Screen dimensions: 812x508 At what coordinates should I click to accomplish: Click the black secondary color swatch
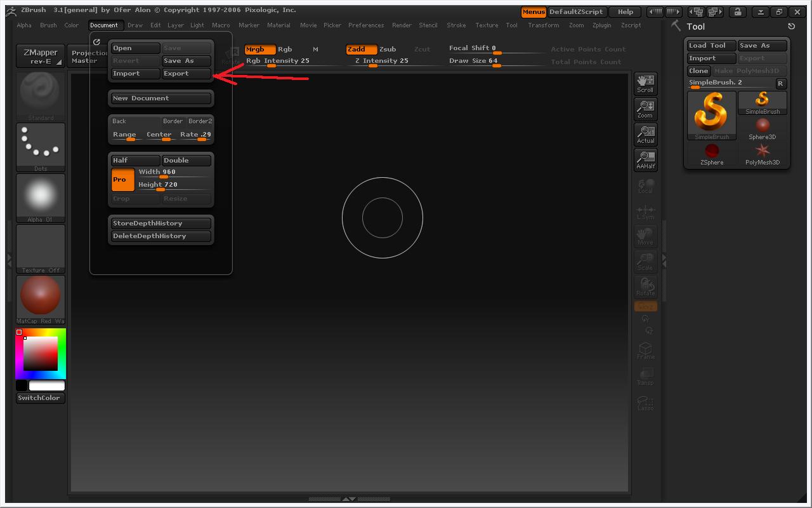click(22, 385)
